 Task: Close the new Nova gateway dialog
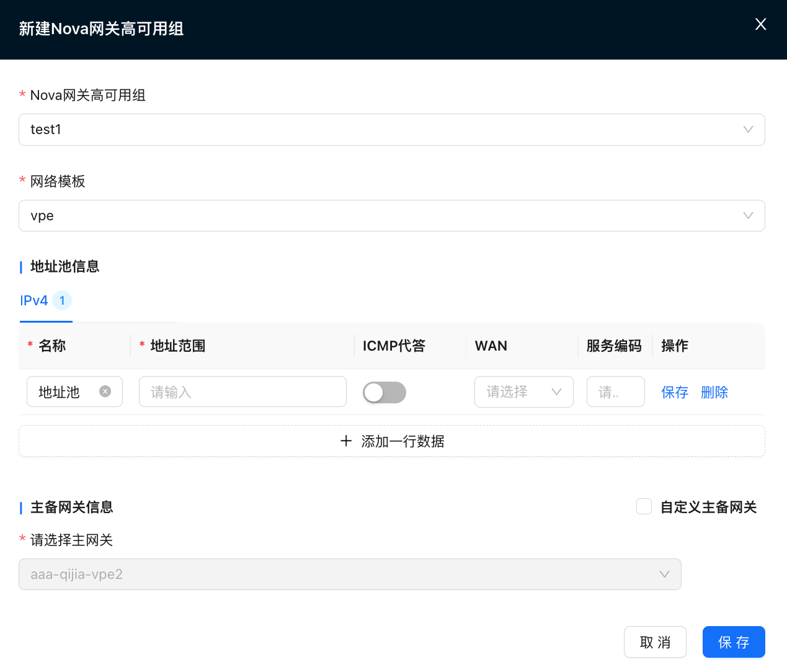(x=760, y=24)
